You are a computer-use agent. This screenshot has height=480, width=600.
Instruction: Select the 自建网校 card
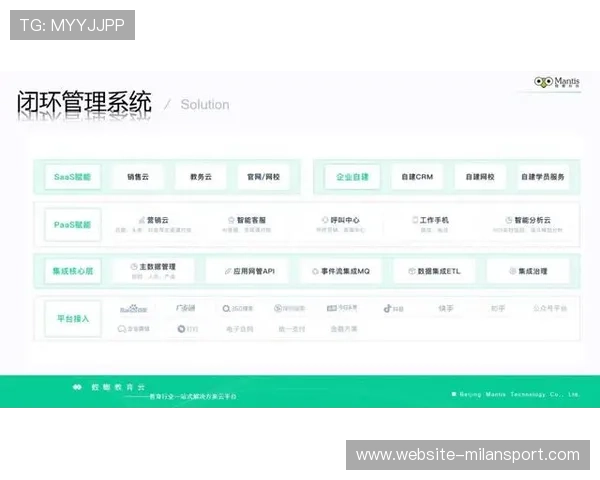tap(480, 177)
